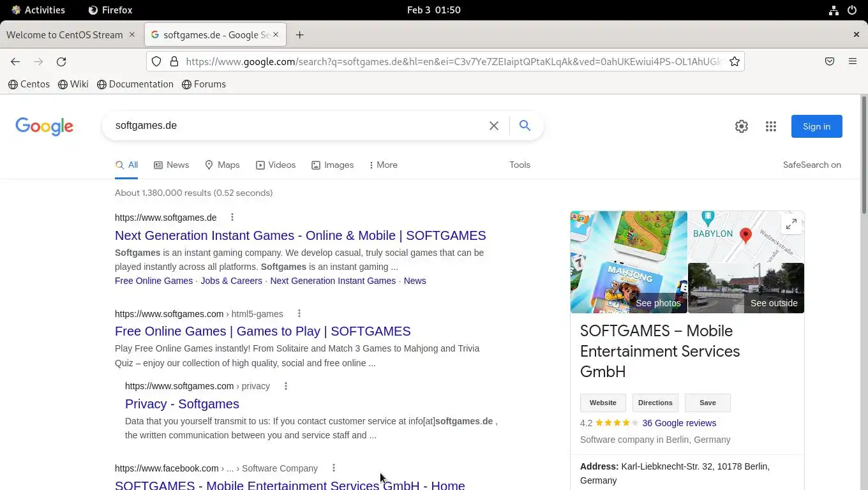Open the system power menu icon

[x=852, y=10]
